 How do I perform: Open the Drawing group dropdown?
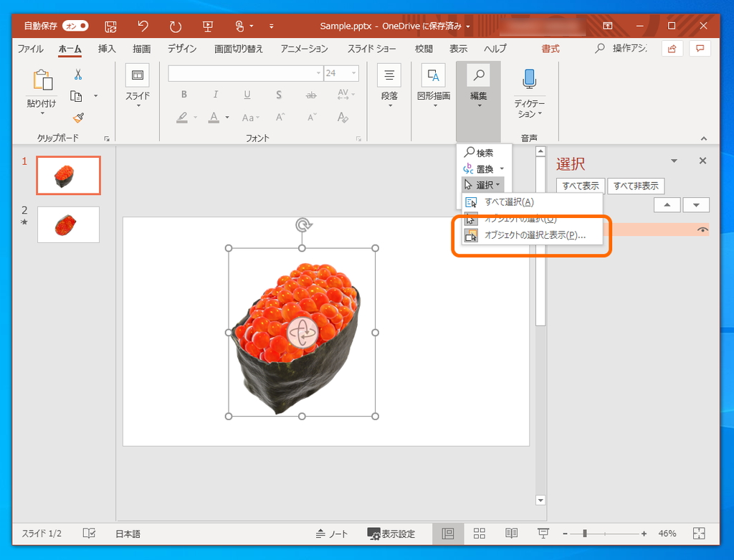coord(434,85)
